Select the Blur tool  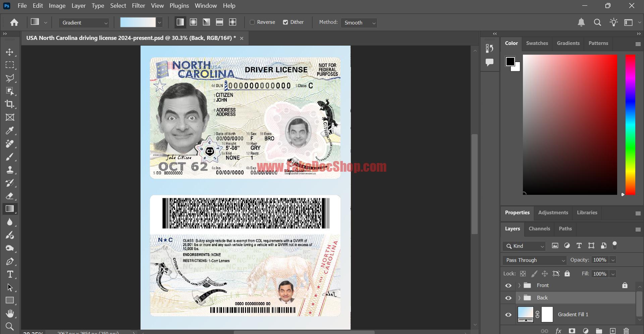click(x=10, y=222)
